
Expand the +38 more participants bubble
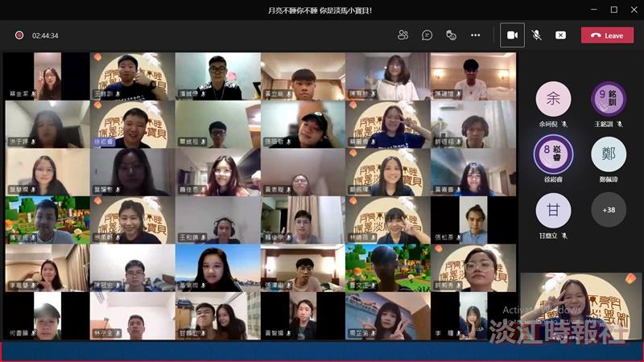pyautogui.click(x=609, y=210)
